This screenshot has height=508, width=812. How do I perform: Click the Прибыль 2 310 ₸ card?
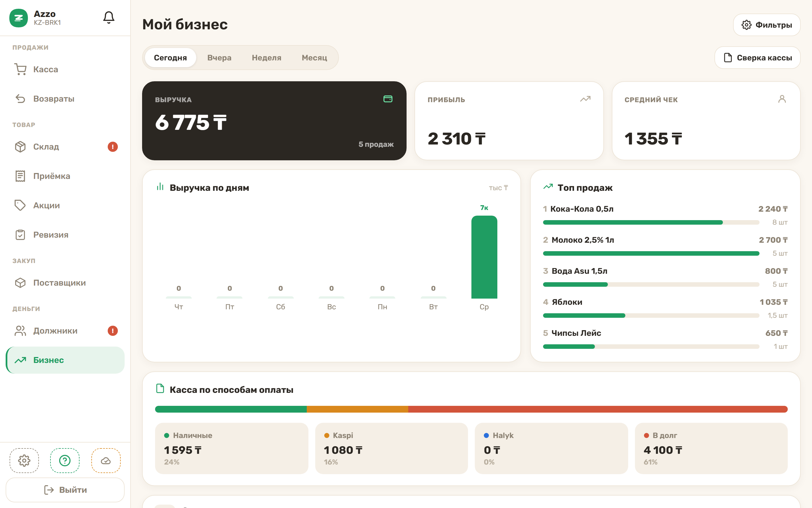click(x=509, y=121)
